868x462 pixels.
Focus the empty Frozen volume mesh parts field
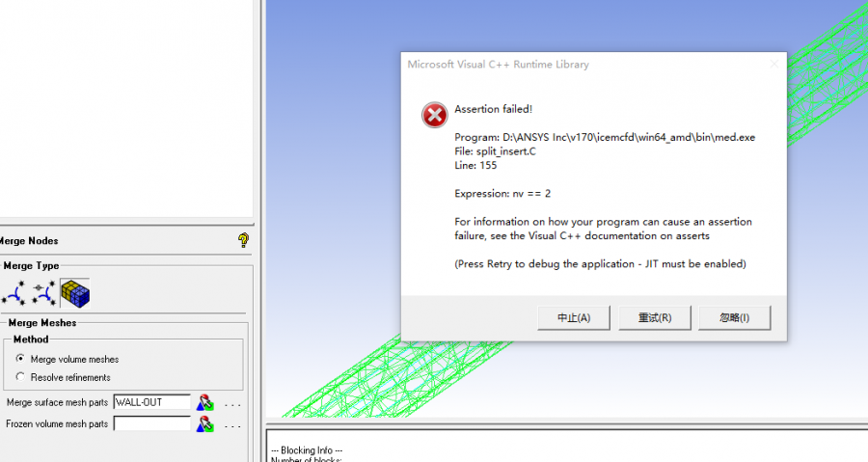(x=152, y=423)
